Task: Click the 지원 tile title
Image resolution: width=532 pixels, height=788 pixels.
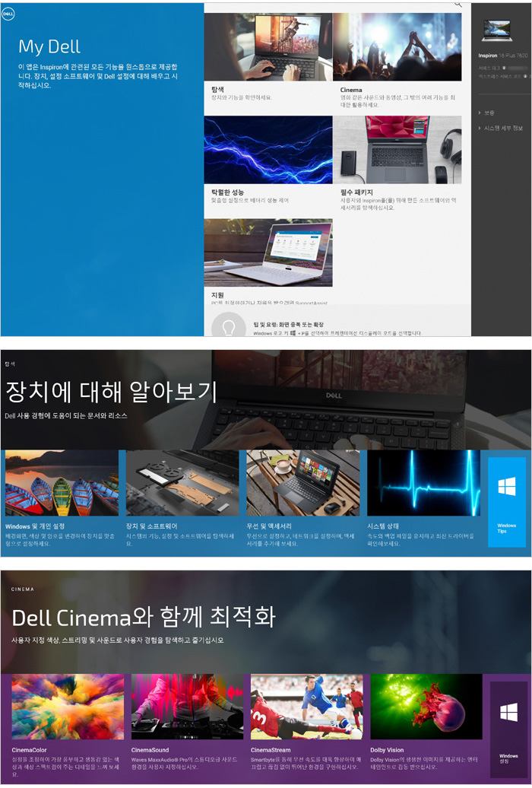Action: coord(217,295)
